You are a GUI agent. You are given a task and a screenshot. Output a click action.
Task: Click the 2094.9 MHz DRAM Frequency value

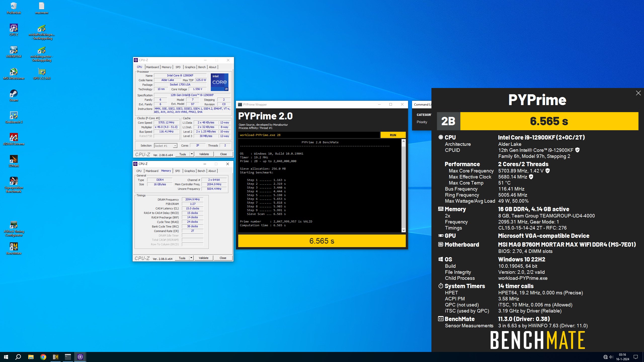click(192, 199)
